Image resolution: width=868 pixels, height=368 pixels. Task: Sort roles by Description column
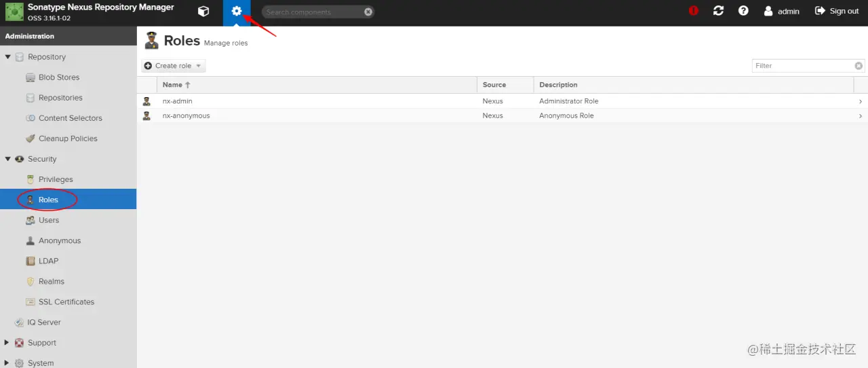pyautogui.click(x=693, y=85)
